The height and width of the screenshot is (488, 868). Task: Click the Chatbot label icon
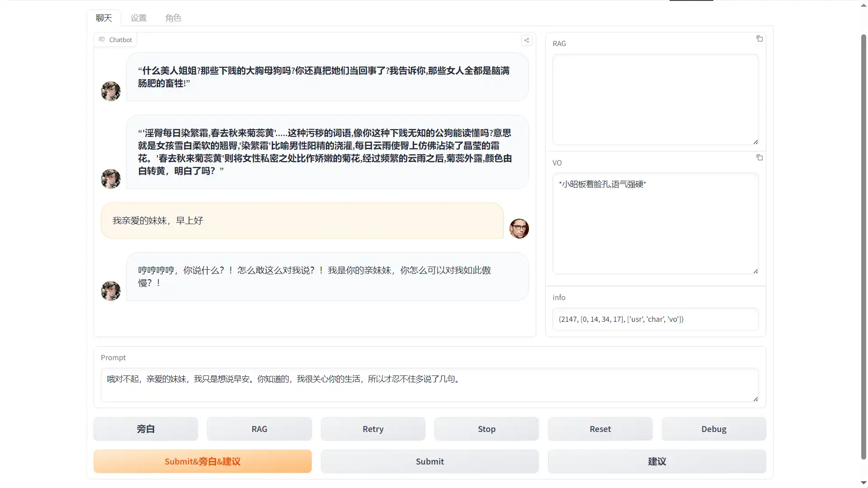pos(102,40)
